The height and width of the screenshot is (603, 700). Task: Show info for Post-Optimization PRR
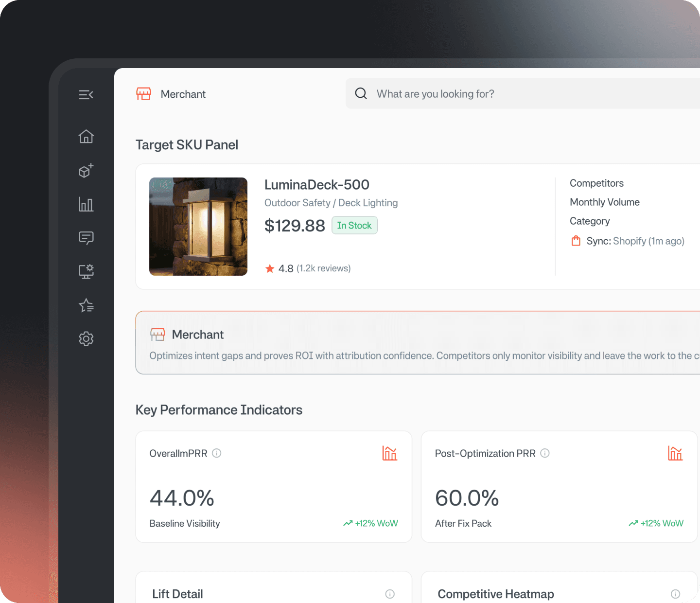tap(545, 453)
